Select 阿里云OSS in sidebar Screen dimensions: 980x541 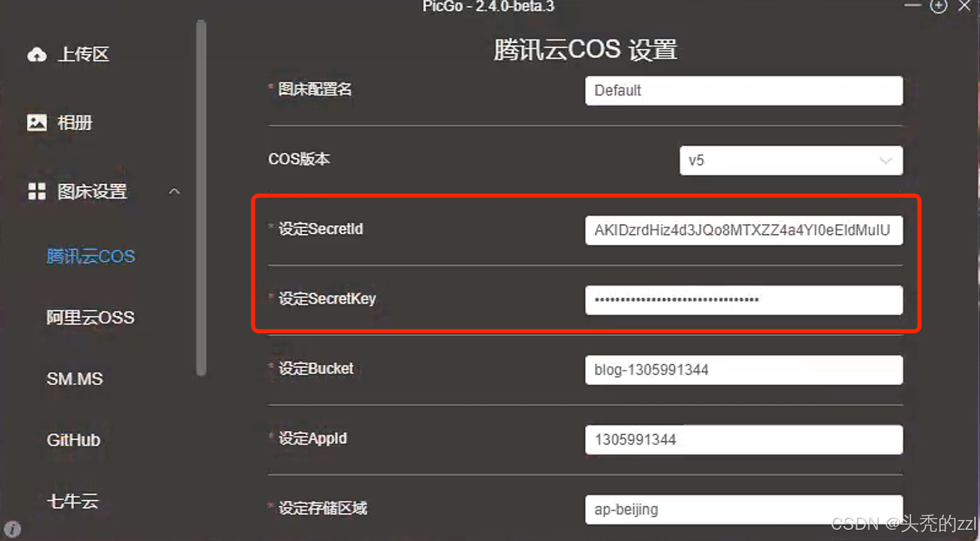point(90,318)
